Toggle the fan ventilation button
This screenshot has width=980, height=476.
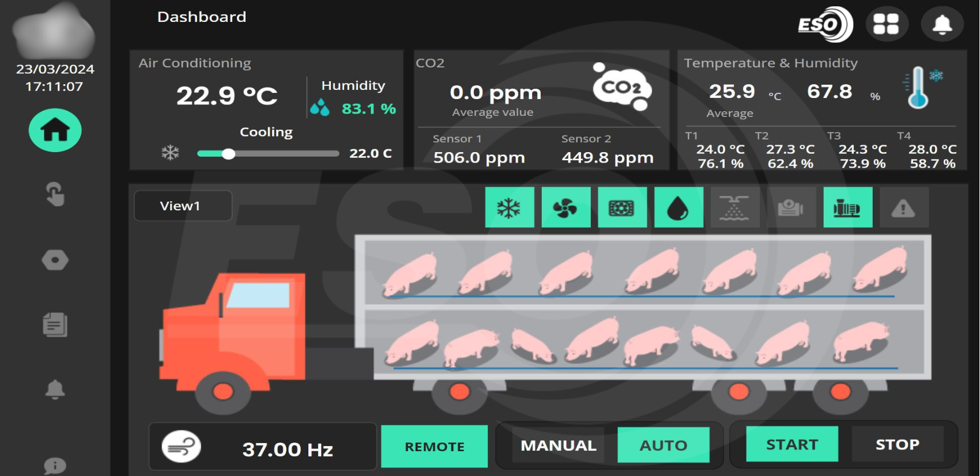[566, 207]
